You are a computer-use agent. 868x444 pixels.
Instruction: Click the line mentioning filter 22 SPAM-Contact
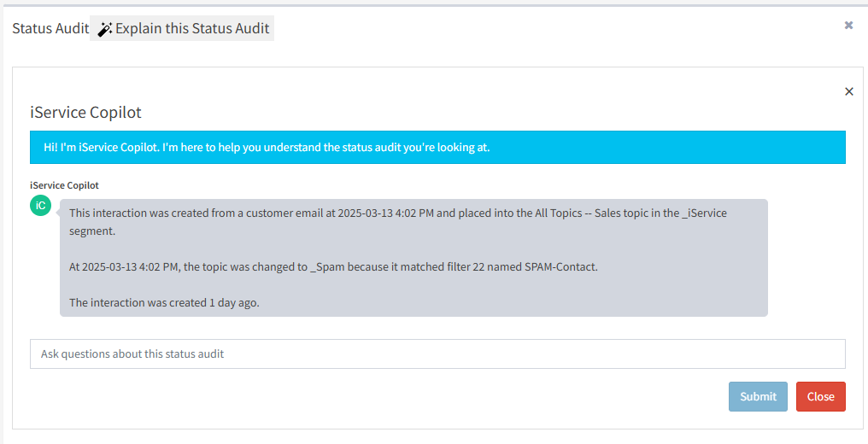(333, 266)
